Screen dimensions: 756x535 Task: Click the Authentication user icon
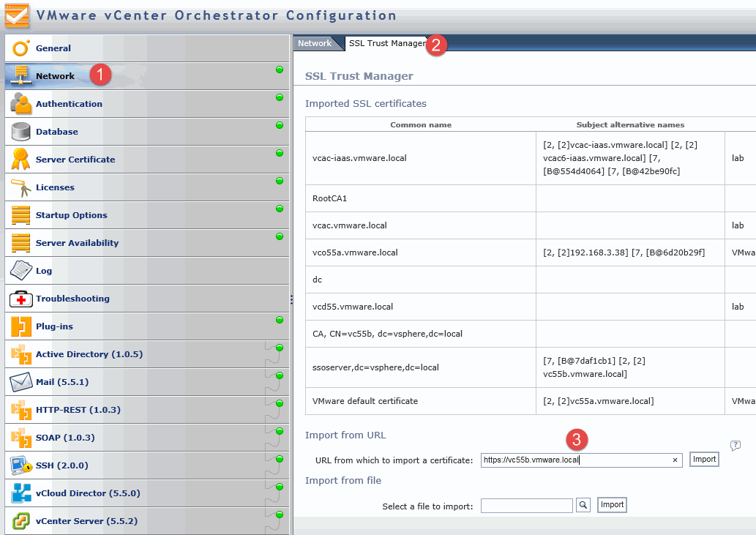(20, 104)
